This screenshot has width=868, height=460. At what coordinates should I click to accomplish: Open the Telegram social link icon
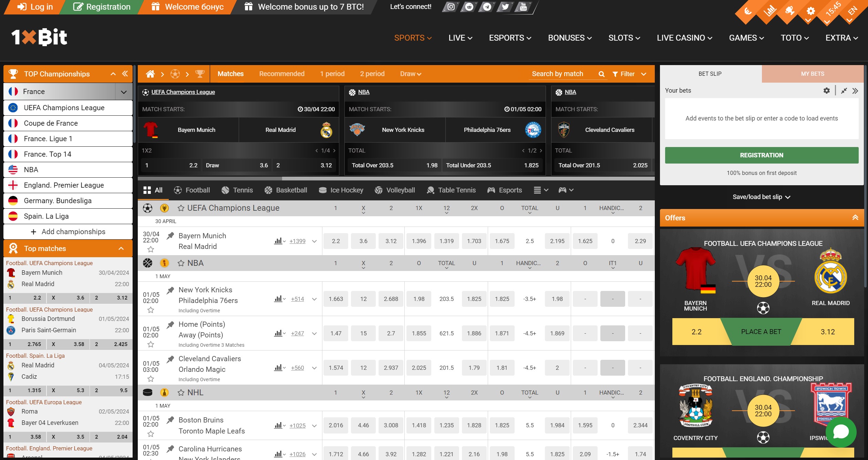click(487, 7)
